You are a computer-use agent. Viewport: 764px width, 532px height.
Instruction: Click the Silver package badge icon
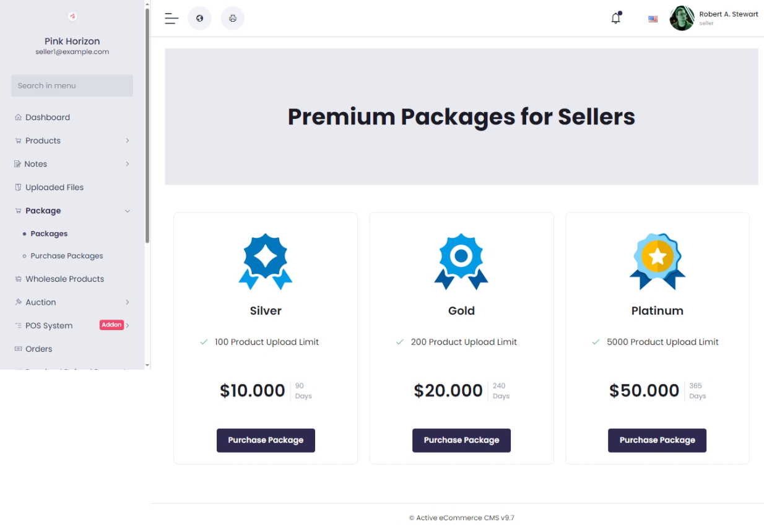(266, 261)
